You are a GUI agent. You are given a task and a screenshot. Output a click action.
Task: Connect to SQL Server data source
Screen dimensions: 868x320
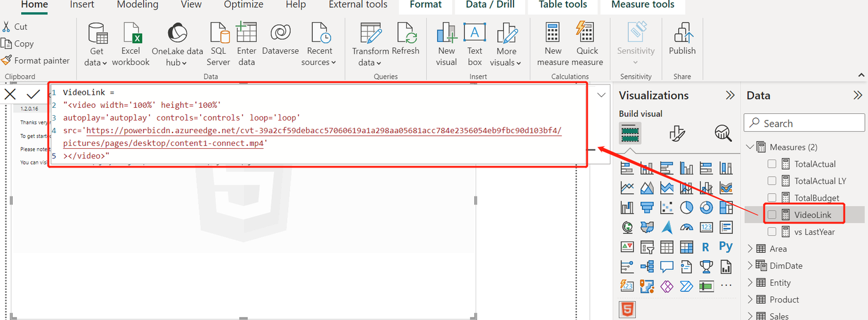point(218,45)
